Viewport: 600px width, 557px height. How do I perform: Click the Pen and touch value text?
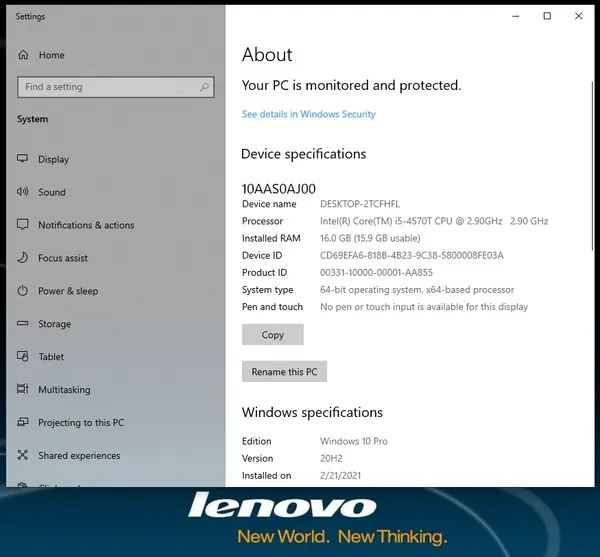coord(424,307)
